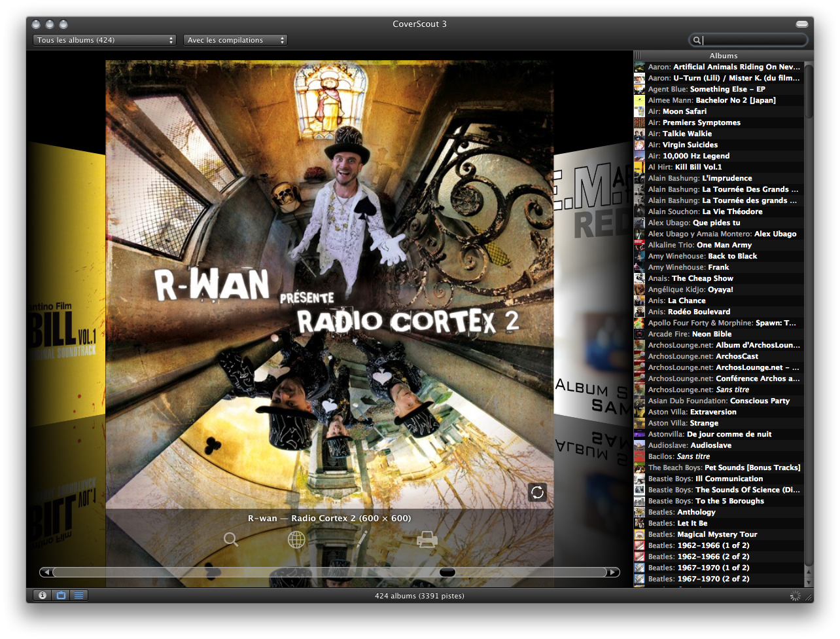Select 'Aaron: U-Turn (Lili)' album row

(x=718, y=78)
